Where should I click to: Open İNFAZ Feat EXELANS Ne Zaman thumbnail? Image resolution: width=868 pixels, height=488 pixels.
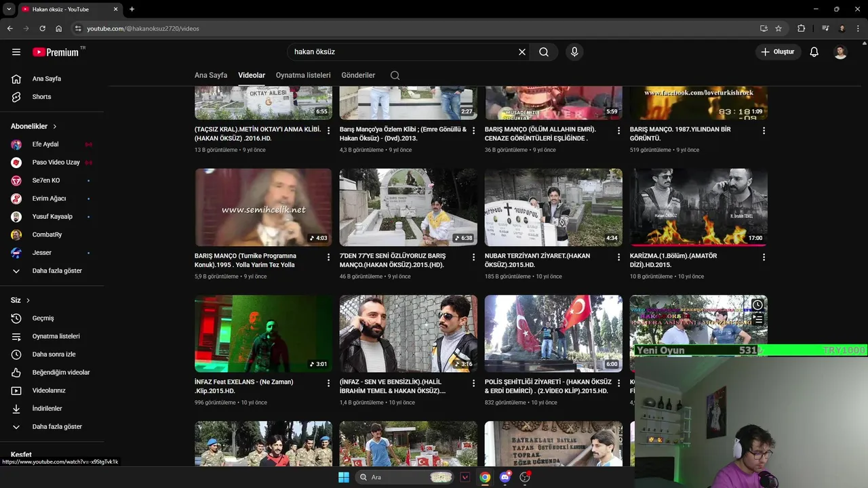tap(263, 333)
